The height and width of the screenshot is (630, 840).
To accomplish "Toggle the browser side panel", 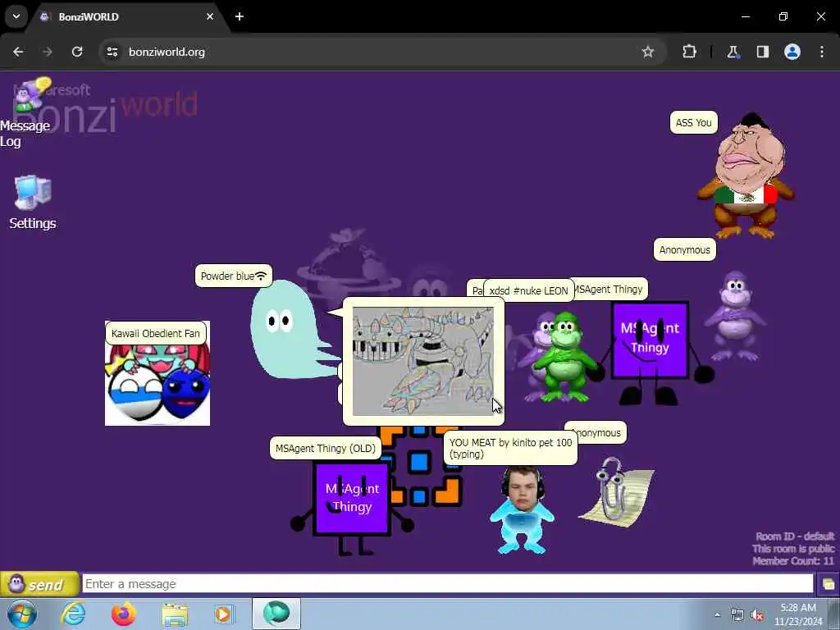I will tap(763, 52).
